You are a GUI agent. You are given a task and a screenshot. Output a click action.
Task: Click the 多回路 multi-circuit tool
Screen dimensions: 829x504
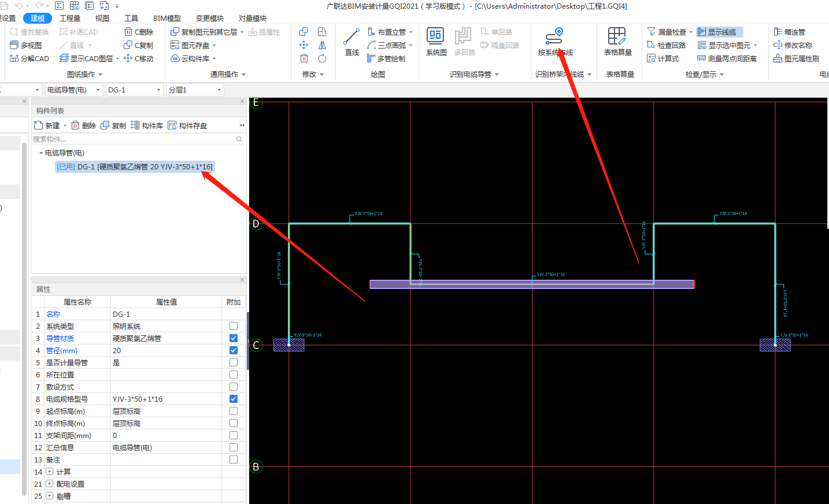click(464, 42)
